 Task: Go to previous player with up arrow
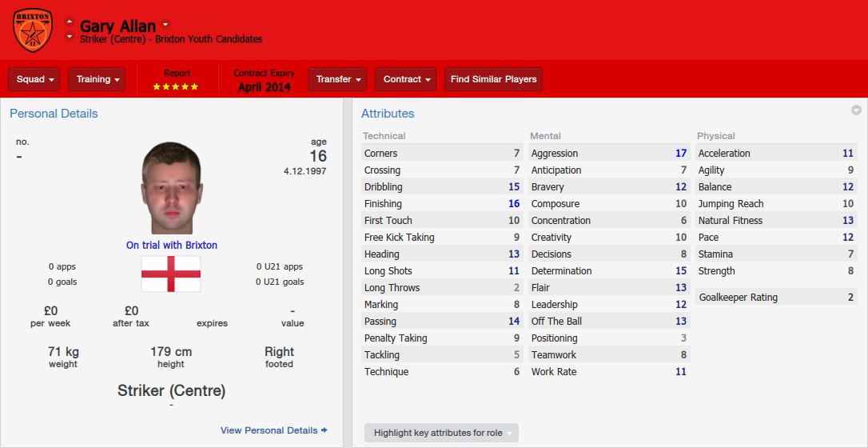click(x=70, y=22)
